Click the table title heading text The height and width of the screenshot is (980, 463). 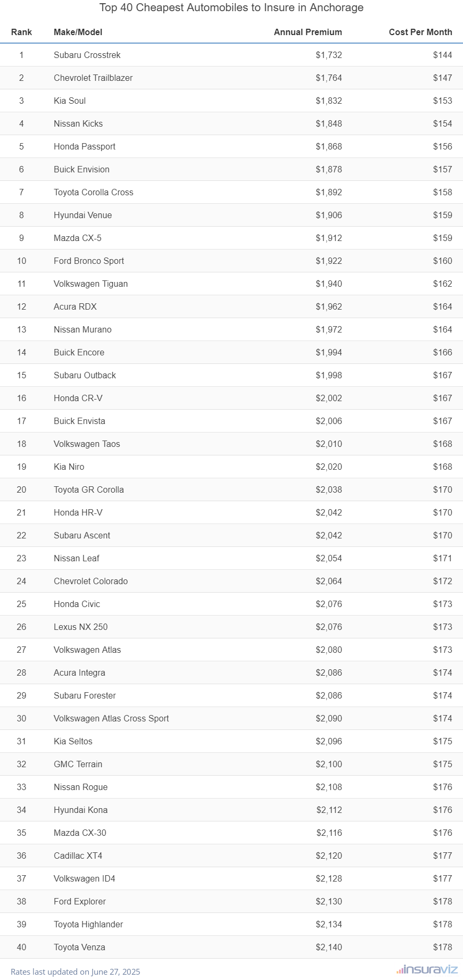click(231, 7)
